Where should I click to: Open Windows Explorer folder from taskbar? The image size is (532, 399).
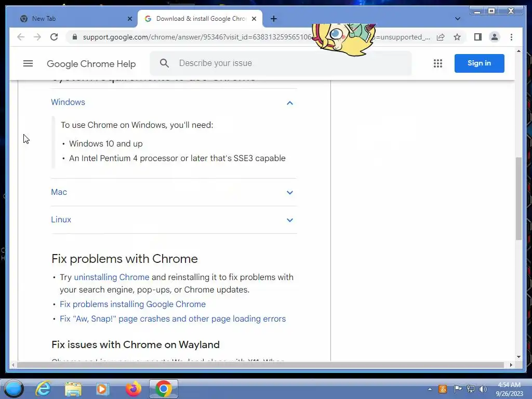73,389
